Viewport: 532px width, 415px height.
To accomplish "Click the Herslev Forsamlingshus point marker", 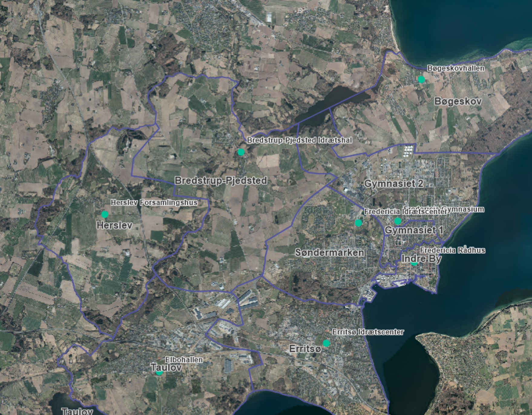I will 105,214.
